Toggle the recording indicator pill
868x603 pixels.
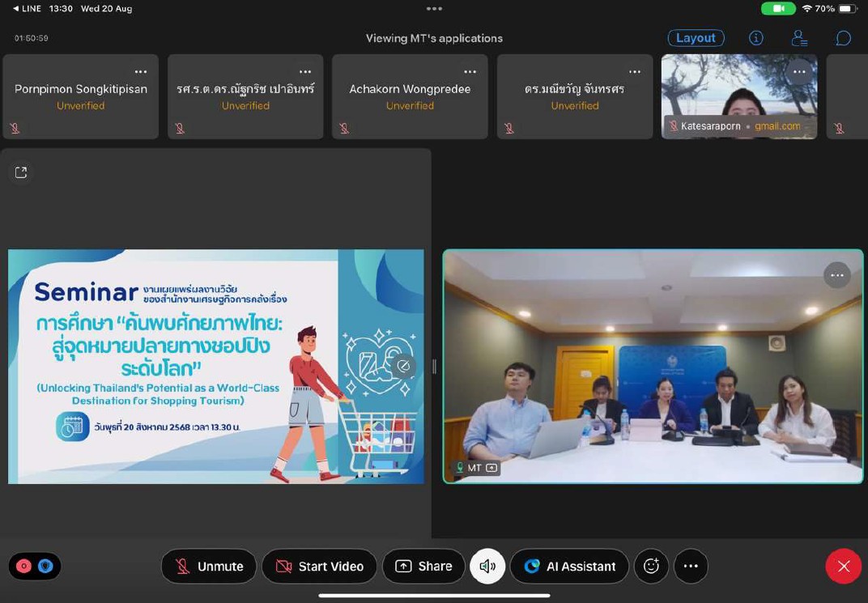[x=35, y=567]
